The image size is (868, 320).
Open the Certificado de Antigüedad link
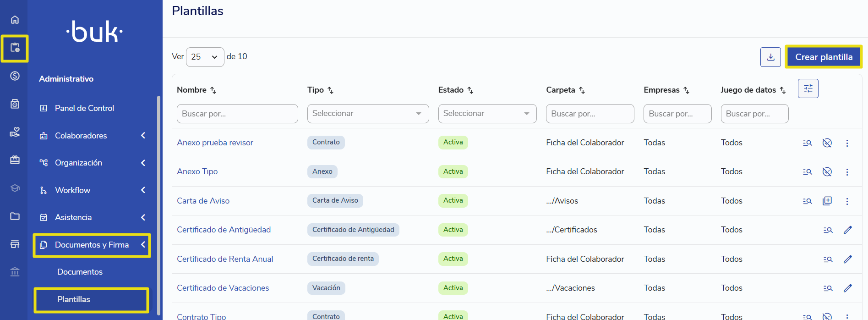click(224, 230)
